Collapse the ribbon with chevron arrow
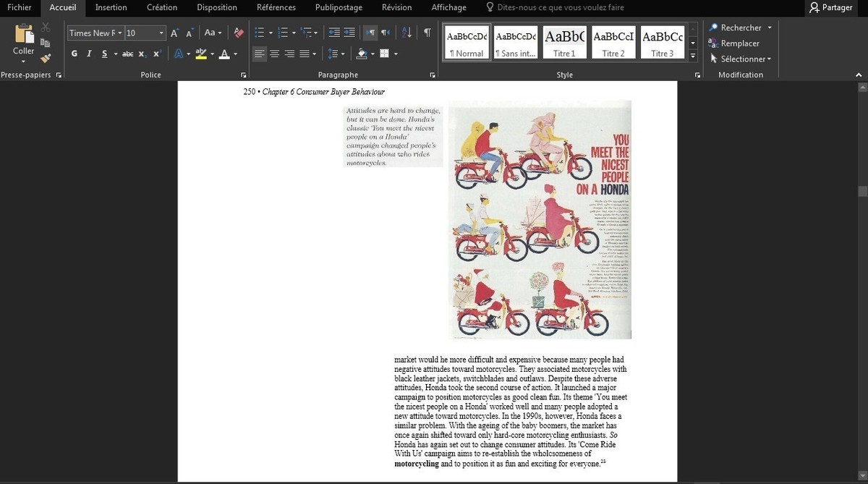 pyautogui.click(x=859, y=75)
